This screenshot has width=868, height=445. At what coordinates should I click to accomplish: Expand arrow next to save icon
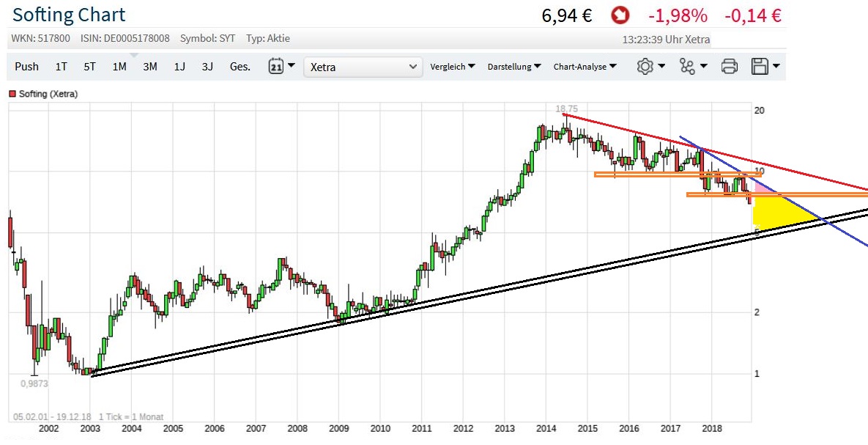(x=776, y=66)
